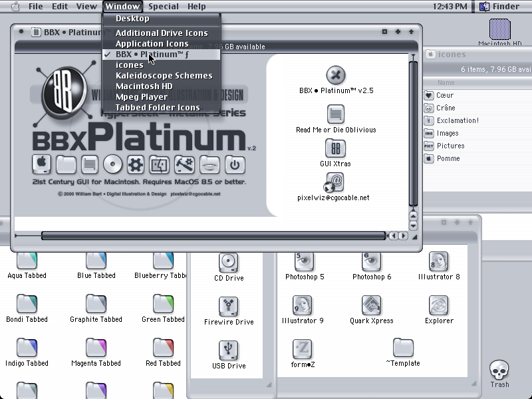Open the Special menu
Screen dimensions: 532x399
tap(163, 7)
